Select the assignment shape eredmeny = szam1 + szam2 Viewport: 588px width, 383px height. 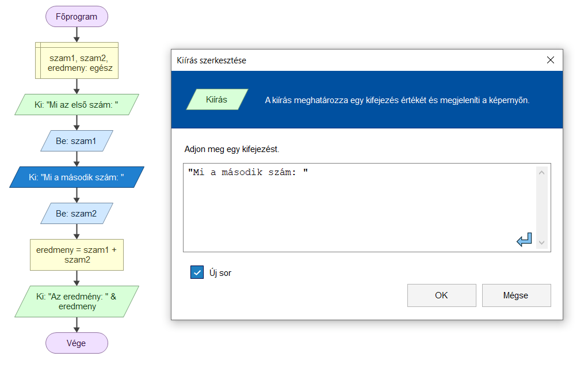point(77,255)
